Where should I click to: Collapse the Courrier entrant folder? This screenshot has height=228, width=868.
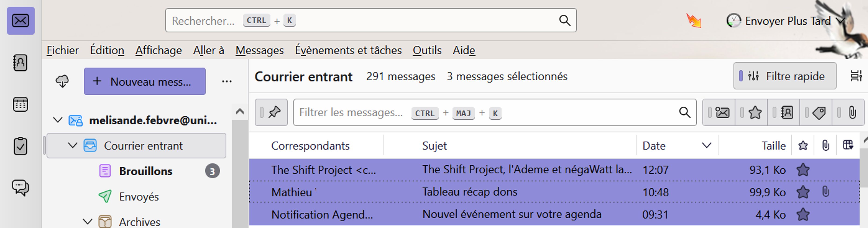(x=72, y=146)
